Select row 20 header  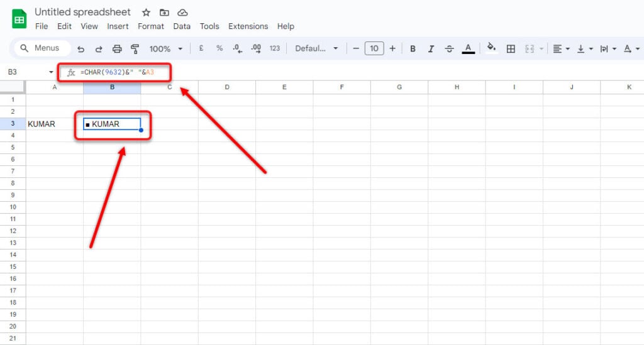(13, 327)
